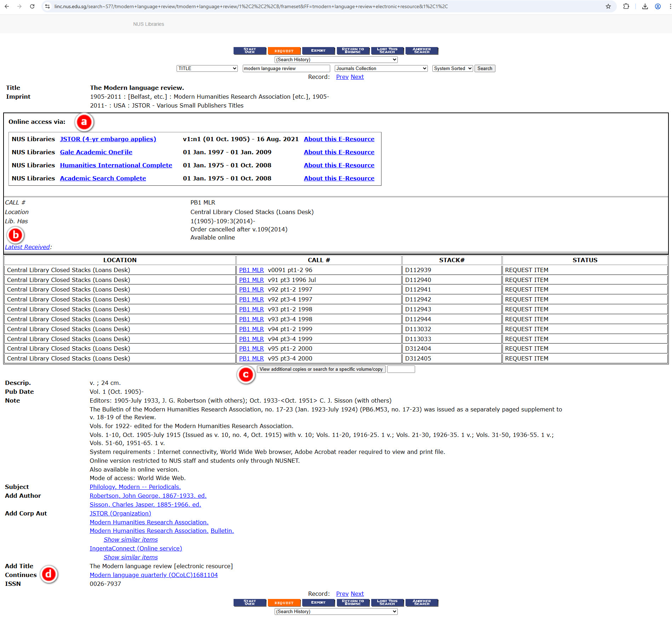Open the top Search History dropdown
Viewport: 672px width, 617px height.
[336, 60]
